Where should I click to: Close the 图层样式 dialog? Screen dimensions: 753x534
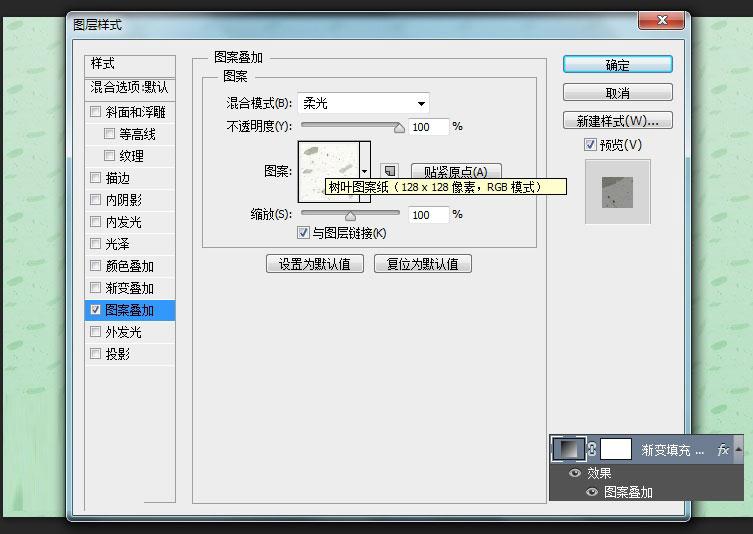click(661, 21)
